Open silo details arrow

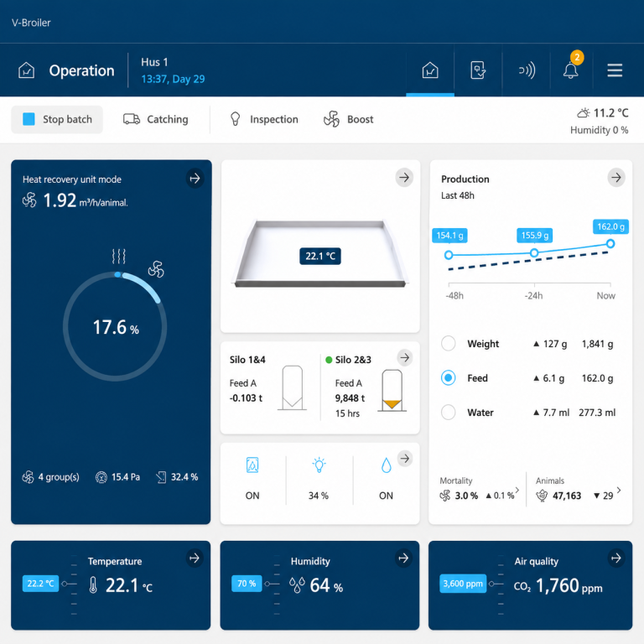[x=405, y=358]
